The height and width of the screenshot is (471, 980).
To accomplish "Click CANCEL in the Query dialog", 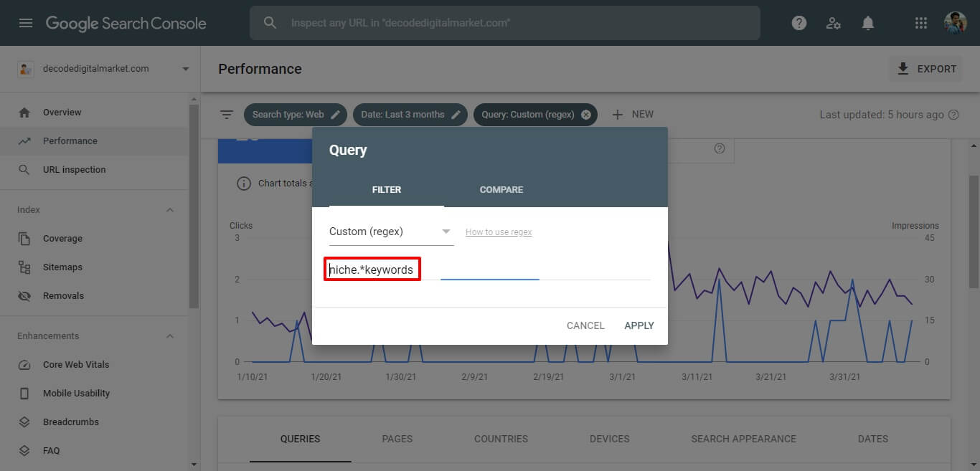I will point(585,325).
